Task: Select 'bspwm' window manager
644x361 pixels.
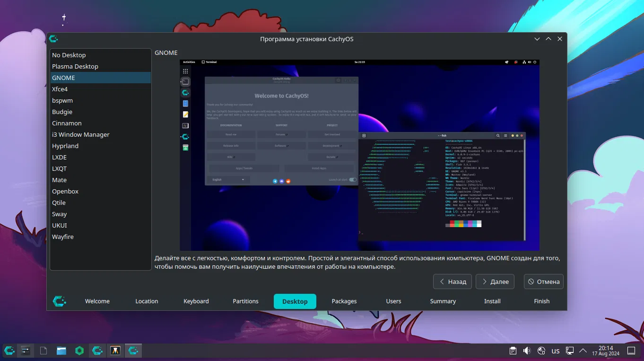Action: point(101,100)
